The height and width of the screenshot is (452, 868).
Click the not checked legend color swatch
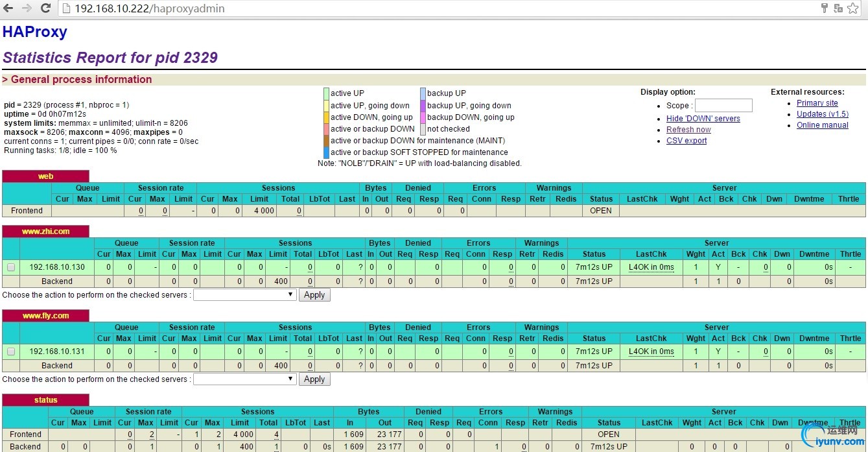pyautogui.click(x=423, y=129)
